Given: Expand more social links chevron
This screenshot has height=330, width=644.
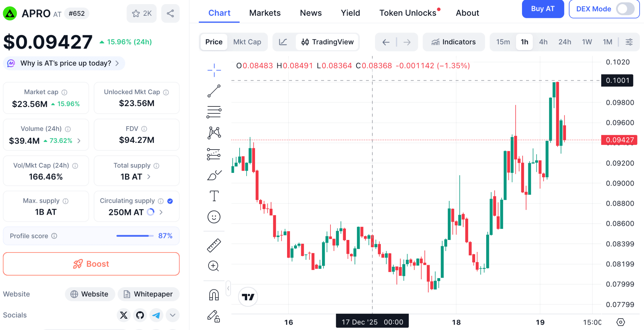Looking at the screenshot, I should pyautogui.click(x=173, y=315).
